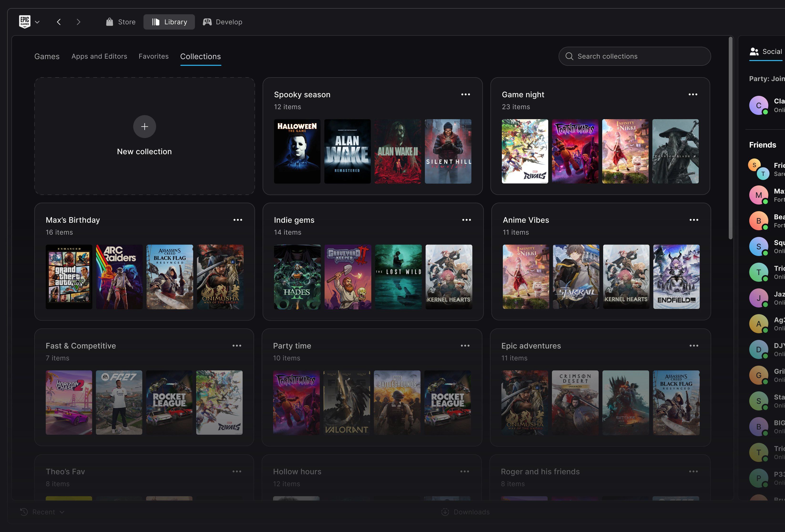Open the Epic adventures collection title
Image resolution: width=785 pixels, height=532 pixels.
531,346
